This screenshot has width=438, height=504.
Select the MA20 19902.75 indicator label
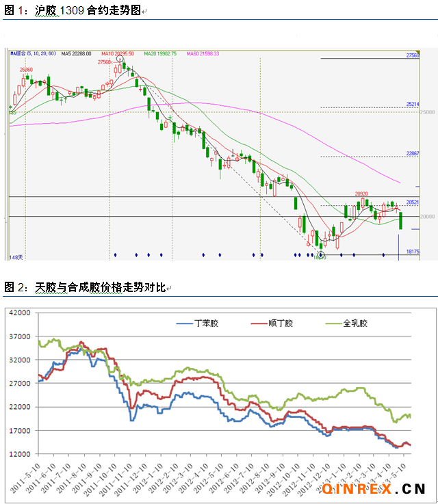pyautogui.click(x=159, y=53)
